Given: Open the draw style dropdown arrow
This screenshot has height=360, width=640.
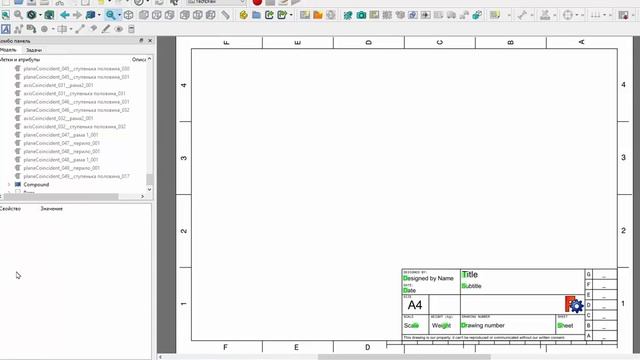Looking at the screenshot, I should [40, 16].
